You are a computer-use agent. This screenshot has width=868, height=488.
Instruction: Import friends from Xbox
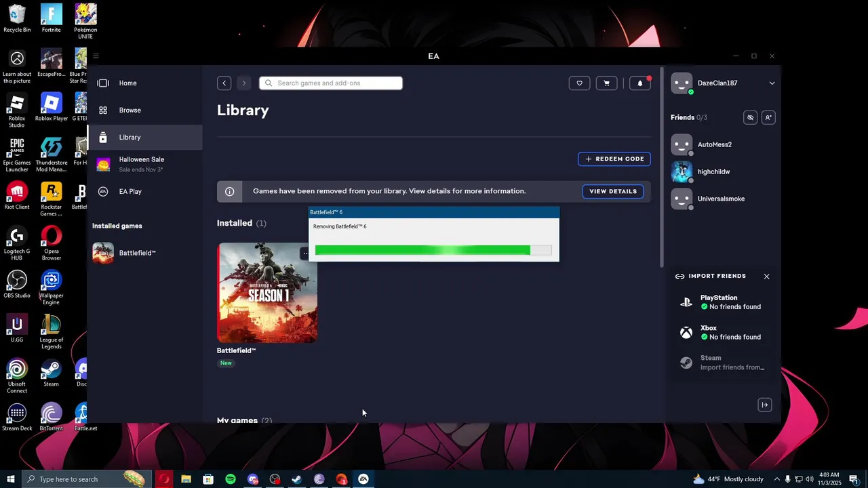pos(723,332)
